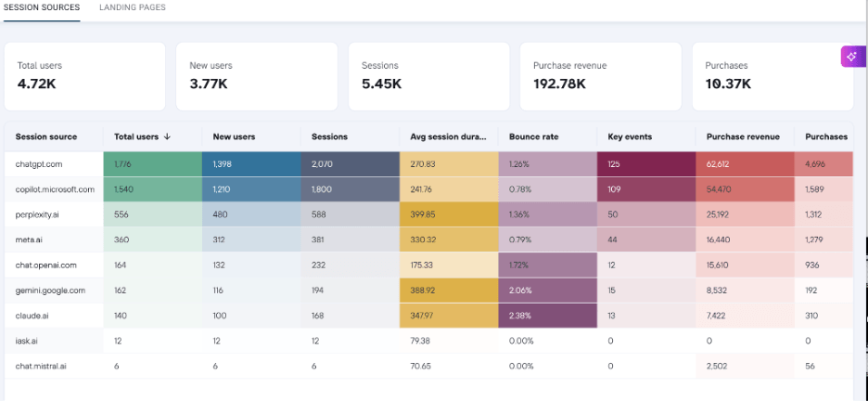Screen dimensions: 868x401
Task: Click the 8,532 purchase revenue cell
Action: [x=745, y=291]
